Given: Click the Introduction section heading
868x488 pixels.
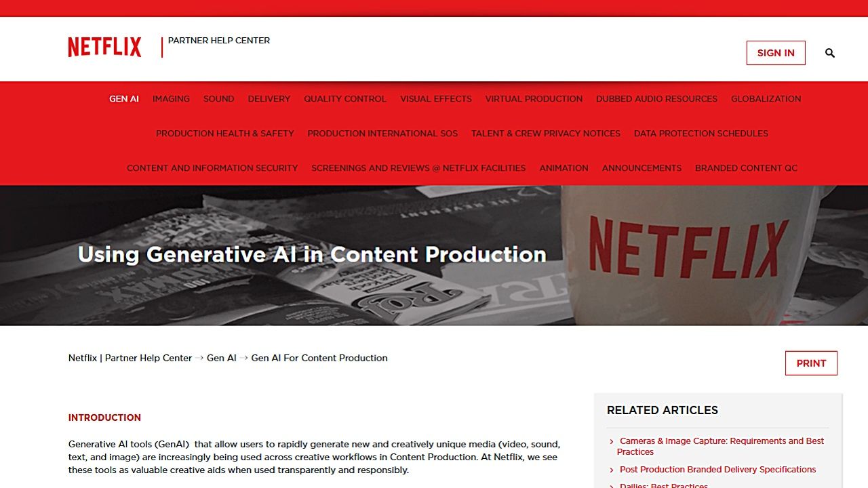Looking at the screenshot, I should pos(104,418).
